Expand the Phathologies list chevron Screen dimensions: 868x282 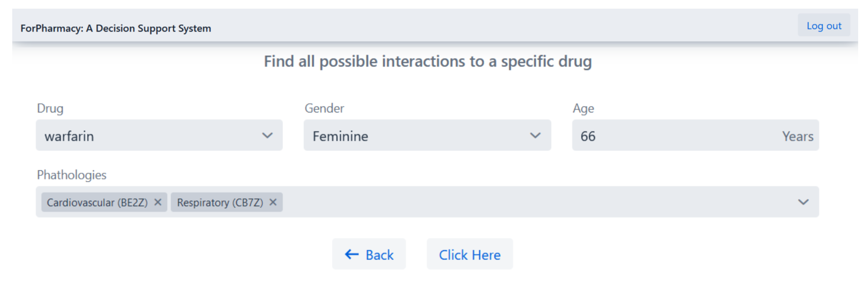pos(803,202)
